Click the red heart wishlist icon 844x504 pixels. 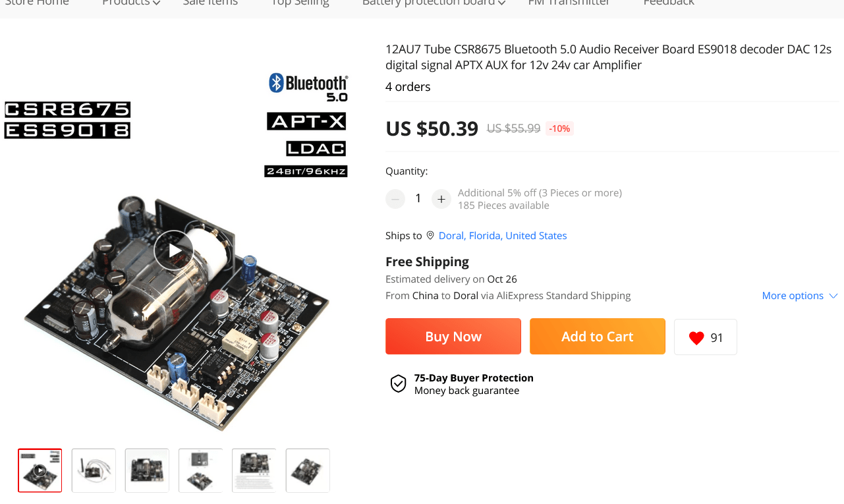(696, 338)
